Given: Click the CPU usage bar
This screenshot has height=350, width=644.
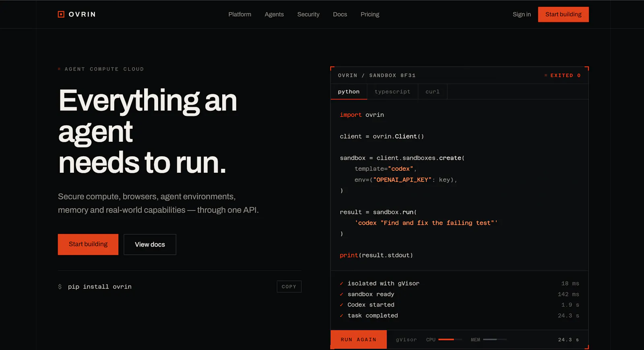Looking at the screenshot, I should coord(450,340).
